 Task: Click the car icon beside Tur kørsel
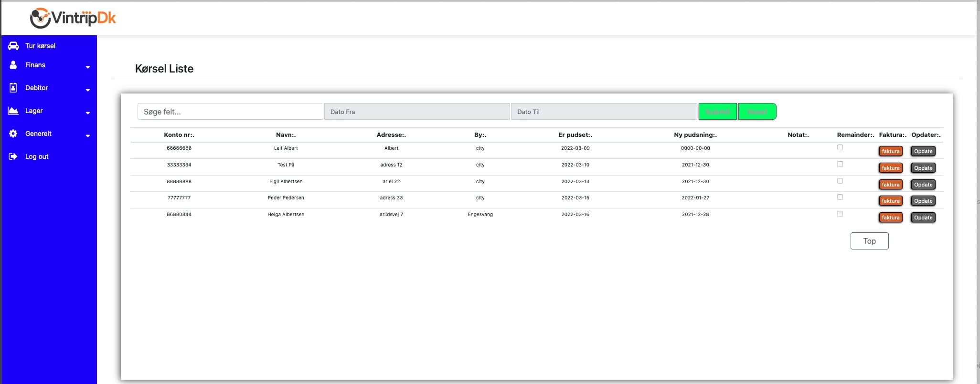(13, 46)
